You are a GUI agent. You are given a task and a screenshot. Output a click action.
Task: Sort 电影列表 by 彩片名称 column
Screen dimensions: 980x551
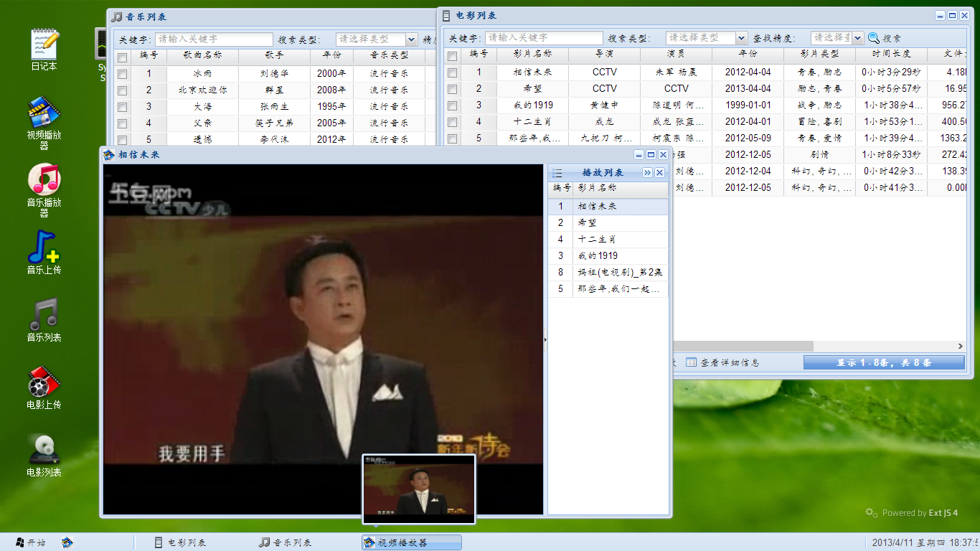(x=532, y=54)
